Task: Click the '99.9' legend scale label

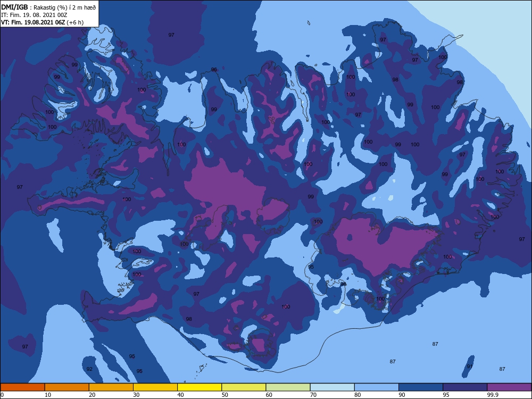Action: coord(493,395)
